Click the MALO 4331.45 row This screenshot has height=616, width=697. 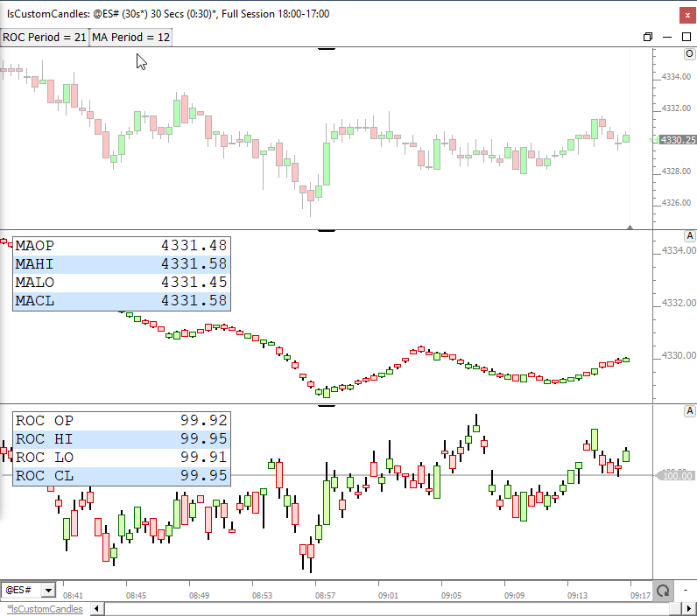pyautogui.click(x=122, y=283)
